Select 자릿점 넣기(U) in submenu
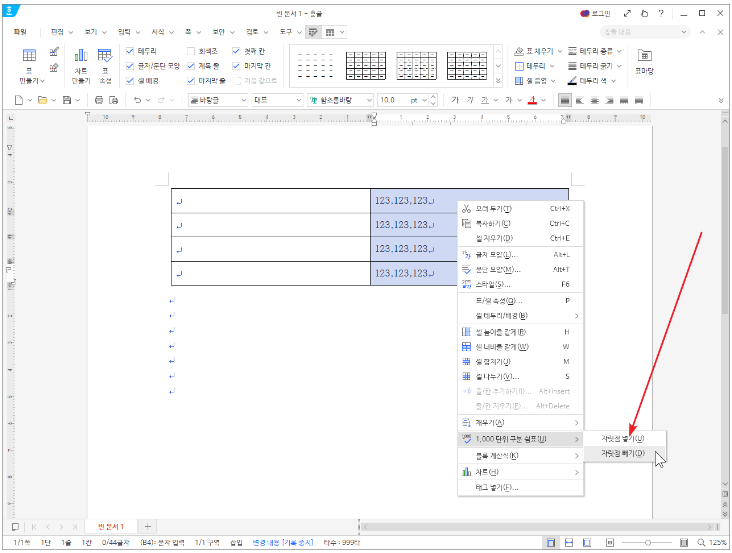 pyautogui.click(x=625, y=439)
